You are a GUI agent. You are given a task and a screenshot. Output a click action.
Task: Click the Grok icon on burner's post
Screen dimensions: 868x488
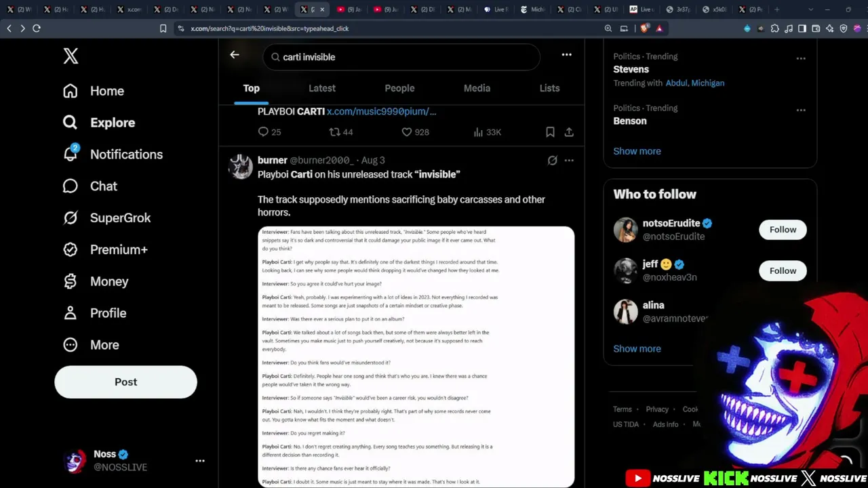click(553, 161)
